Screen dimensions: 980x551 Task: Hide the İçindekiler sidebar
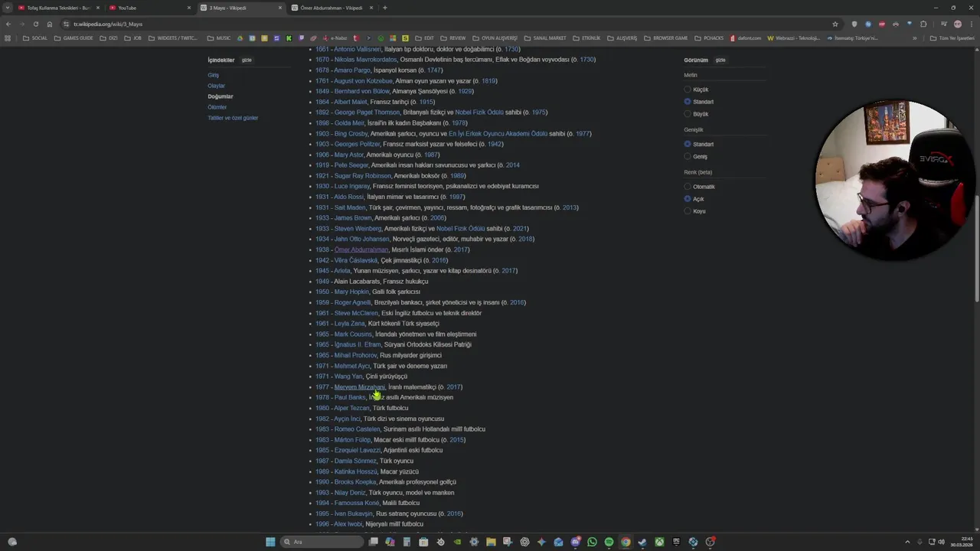click(247, 60)
